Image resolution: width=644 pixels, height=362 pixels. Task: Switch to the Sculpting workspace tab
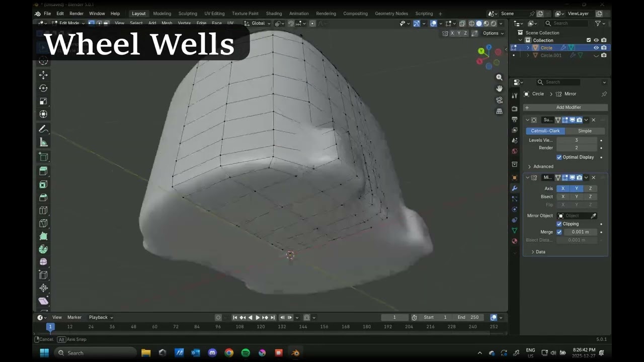188,14
